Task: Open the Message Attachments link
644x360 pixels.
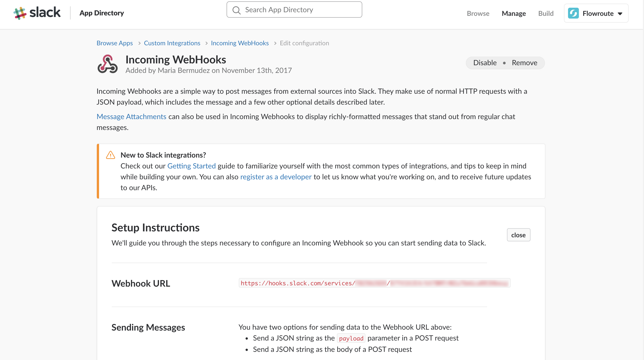Action: pyautogui.click(x=131, y=116)
